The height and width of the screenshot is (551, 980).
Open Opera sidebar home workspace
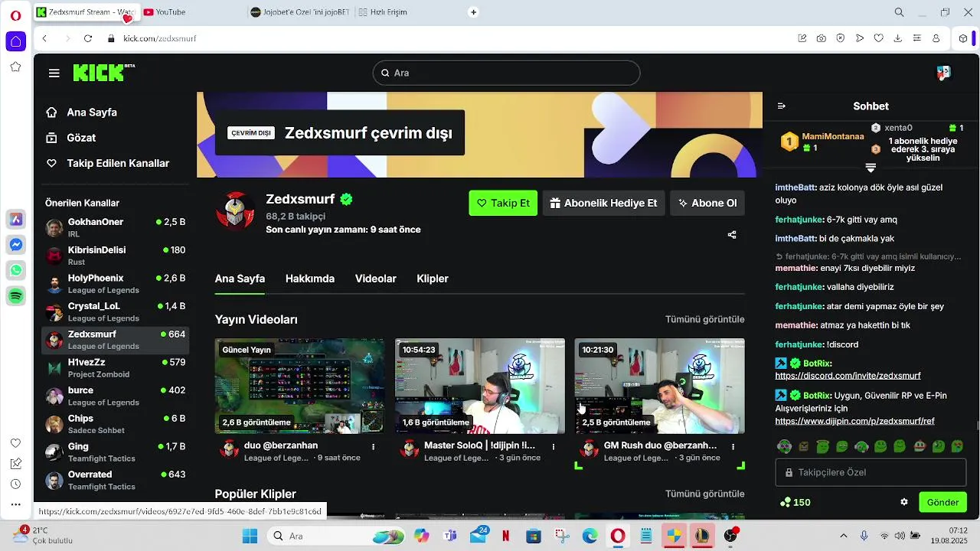click(16, 41)
